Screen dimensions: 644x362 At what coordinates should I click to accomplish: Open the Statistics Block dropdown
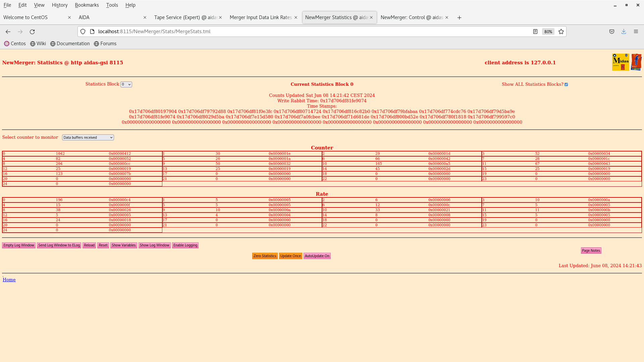point(126,84)
